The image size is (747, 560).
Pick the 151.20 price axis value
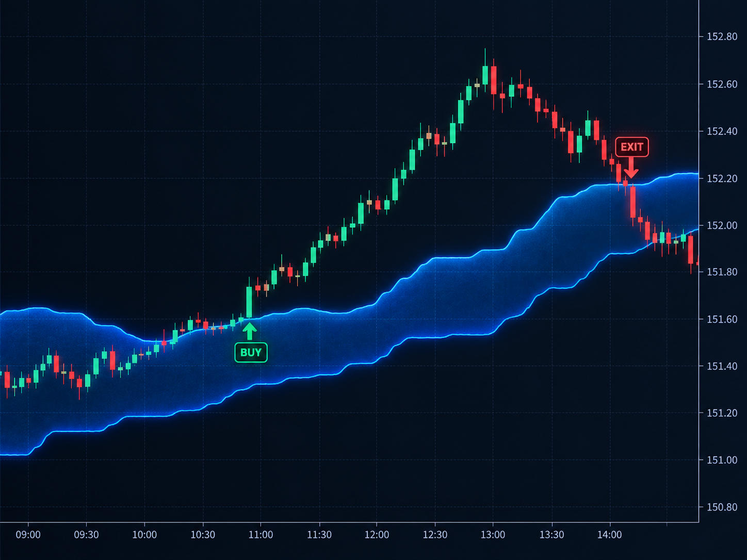[722, 413]
